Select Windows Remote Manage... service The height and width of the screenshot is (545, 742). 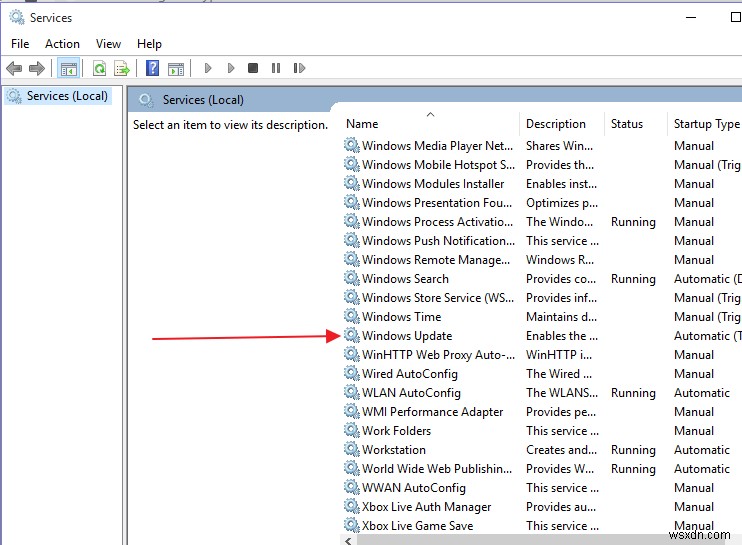point(436,260)
